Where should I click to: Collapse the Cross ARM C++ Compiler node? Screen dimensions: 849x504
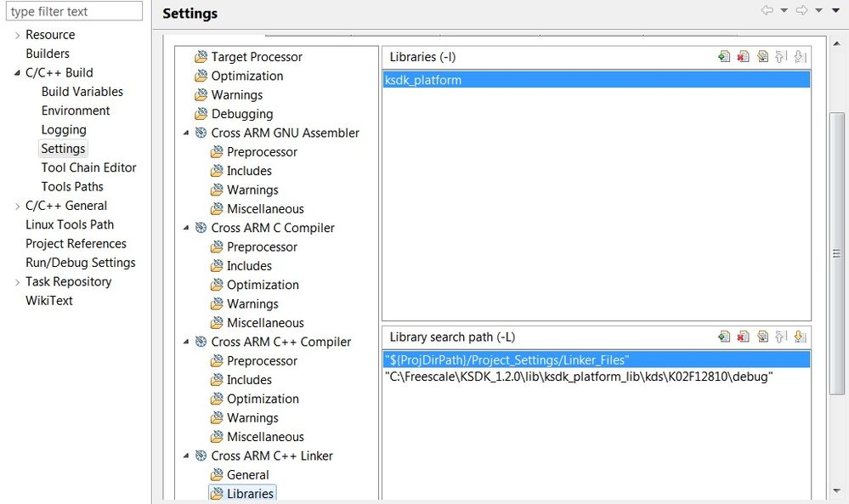point(186,342)
